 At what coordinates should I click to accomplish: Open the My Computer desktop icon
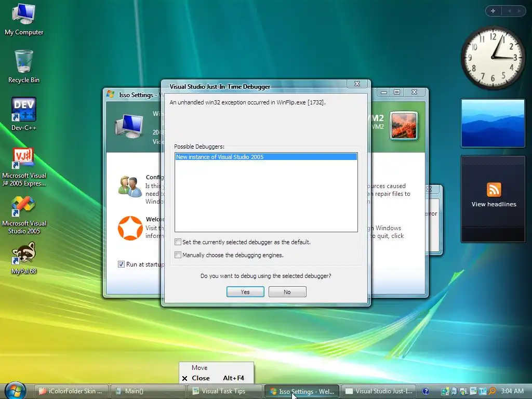pos(24,20)
